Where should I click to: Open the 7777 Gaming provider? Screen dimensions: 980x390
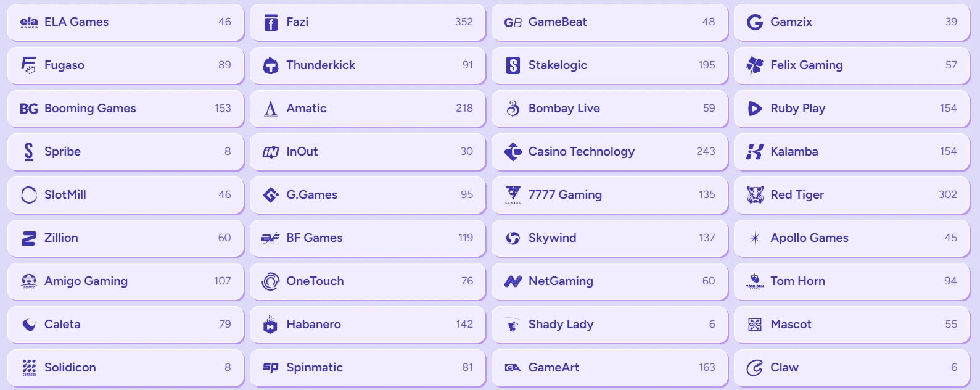click(x=609, y=195)
